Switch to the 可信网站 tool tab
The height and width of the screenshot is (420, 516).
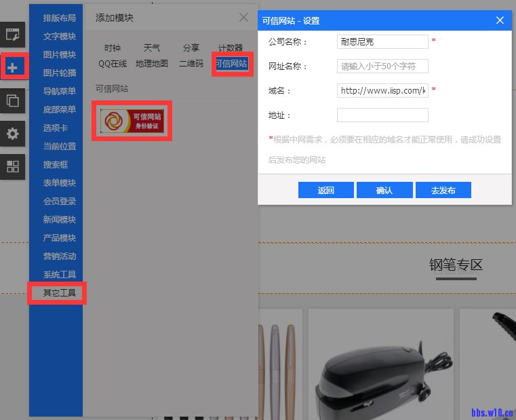click(x=232, y=64)
